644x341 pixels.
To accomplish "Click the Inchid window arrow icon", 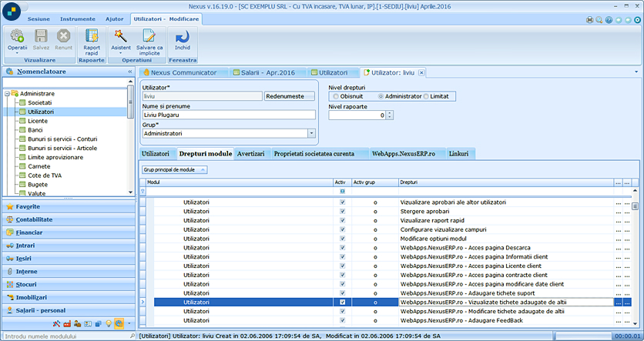I will 183,36.
